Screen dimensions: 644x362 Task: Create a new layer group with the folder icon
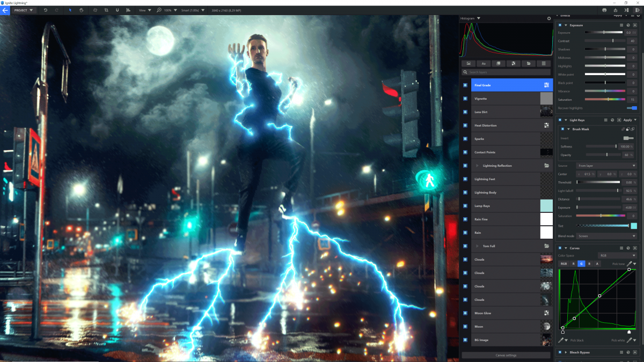click(529, 63)
